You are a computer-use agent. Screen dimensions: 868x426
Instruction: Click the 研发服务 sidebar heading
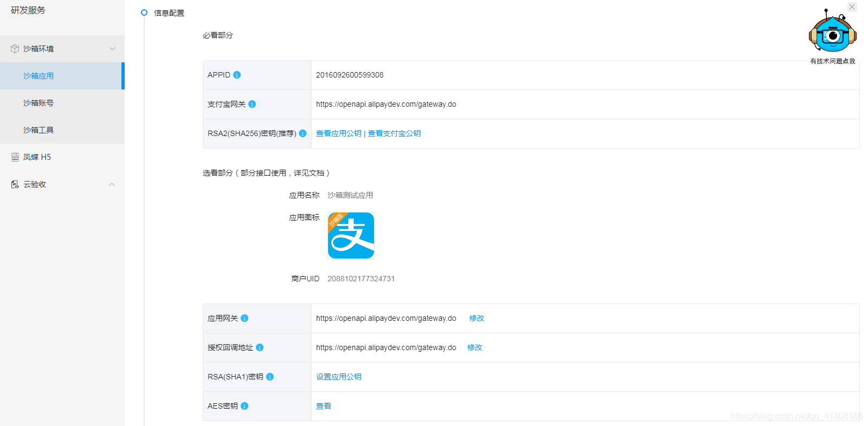pyautogui.click(x=28, y=10)
